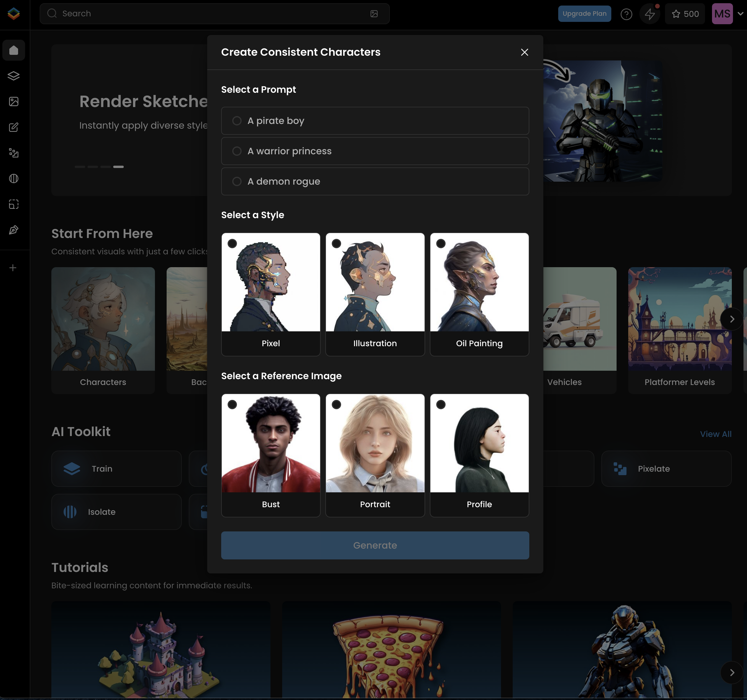
Task: Click the Pixel style thumbnail image
Action: pyautogui.click(x=270, y=282)
